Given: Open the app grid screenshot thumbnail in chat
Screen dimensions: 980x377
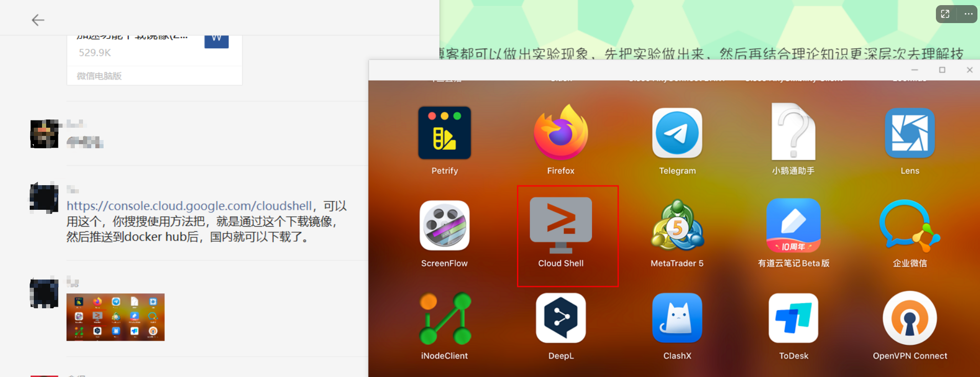Looking at the screenshot, I should pyautogui.click(x=115, y=317).
